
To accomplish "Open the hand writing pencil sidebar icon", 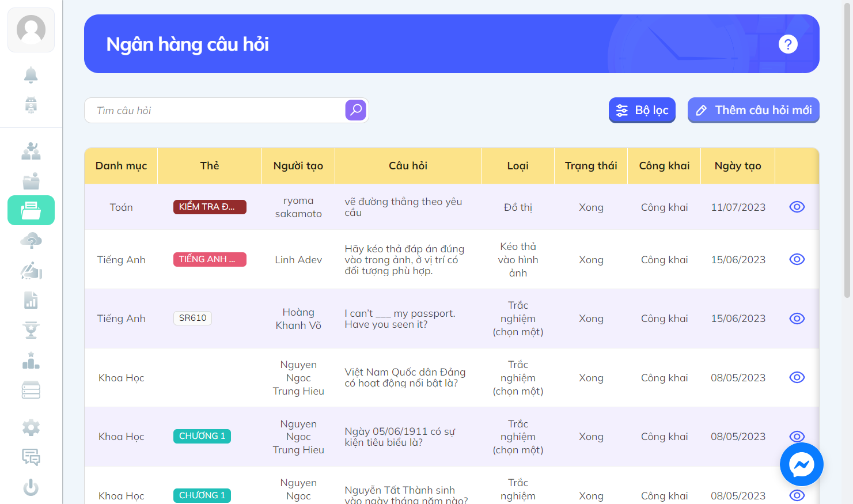I will click(x=31, y=270).
